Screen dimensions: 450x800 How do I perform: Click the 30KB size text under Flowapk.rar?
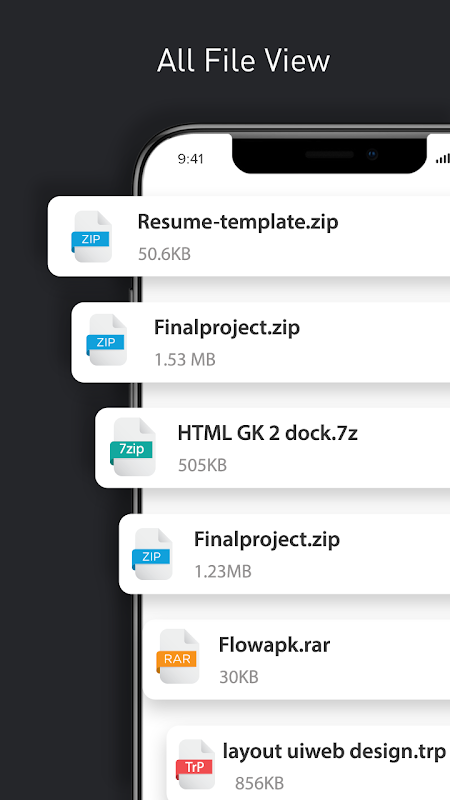(239, 677)
